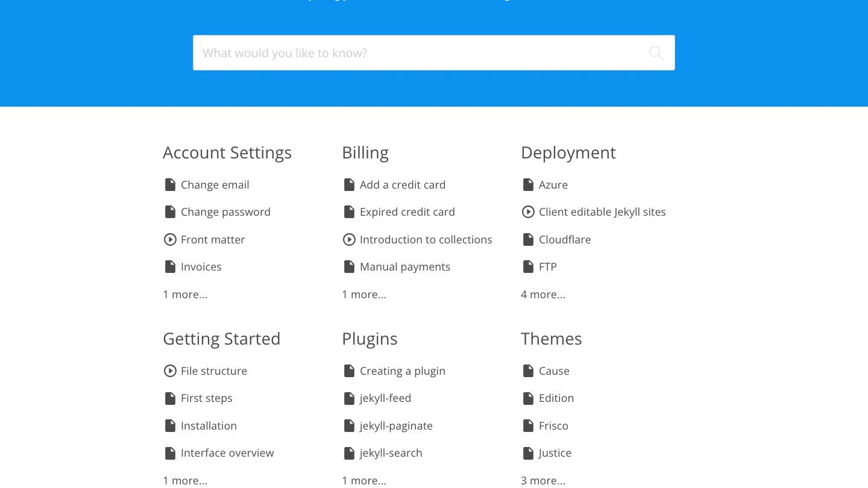Expand '1 more...' under Getting Started
This screenshot has height=488, width=868.
point(185,481)
